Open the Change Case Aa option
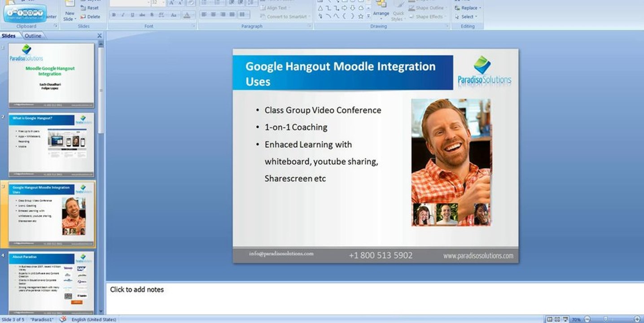Image resolution: width=644 pixels, height=323 pixels. point(174,15)
